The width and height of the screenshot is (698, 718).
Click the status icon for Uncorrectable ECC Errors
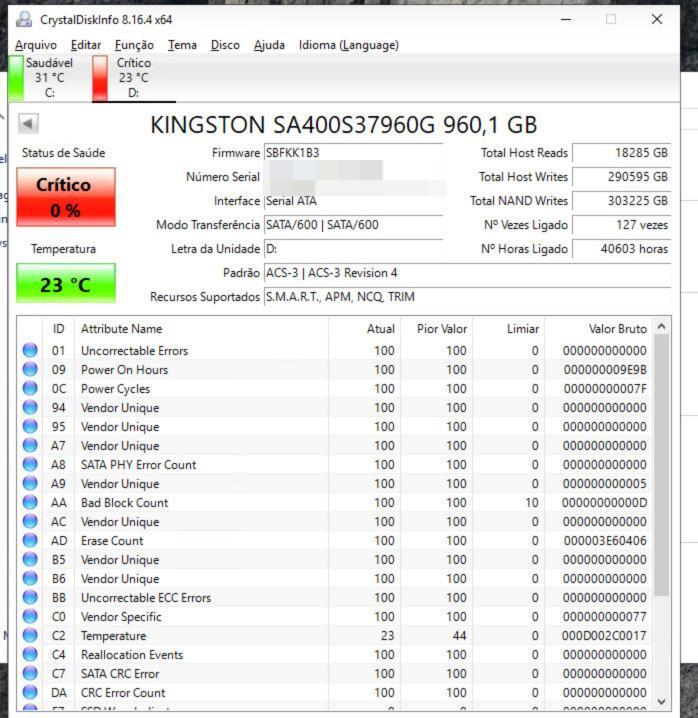(30, 597)
